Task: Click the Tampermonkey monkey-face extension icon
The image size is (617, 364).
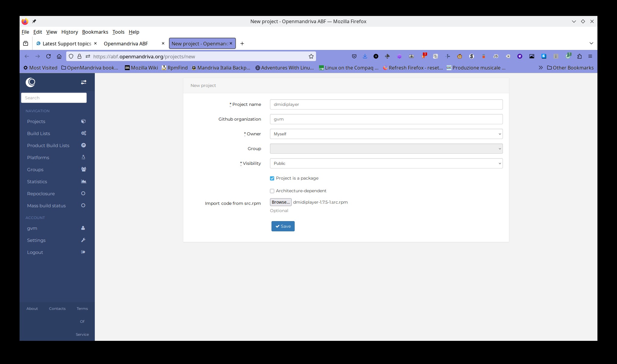Action: [x=460, y=56]
